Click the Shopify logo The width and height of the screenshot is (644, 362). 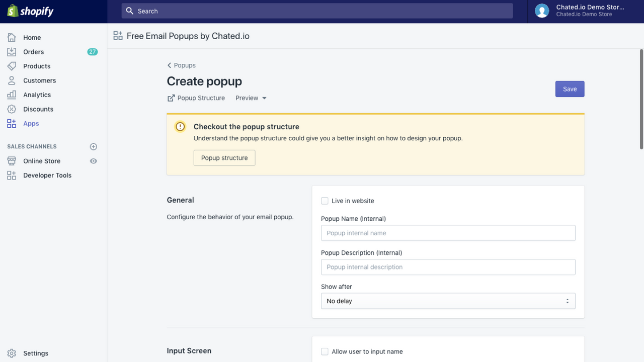tap(30, 11)
